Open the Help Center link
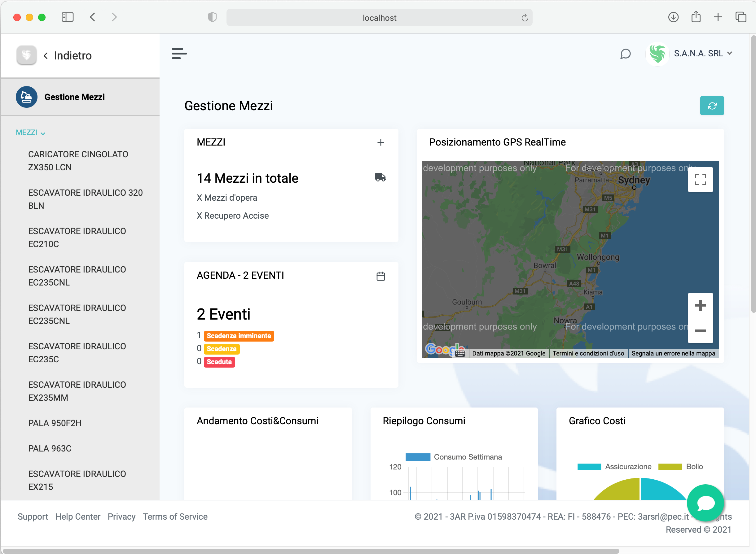This screenshot has width=756, height=554. (77, 517)
